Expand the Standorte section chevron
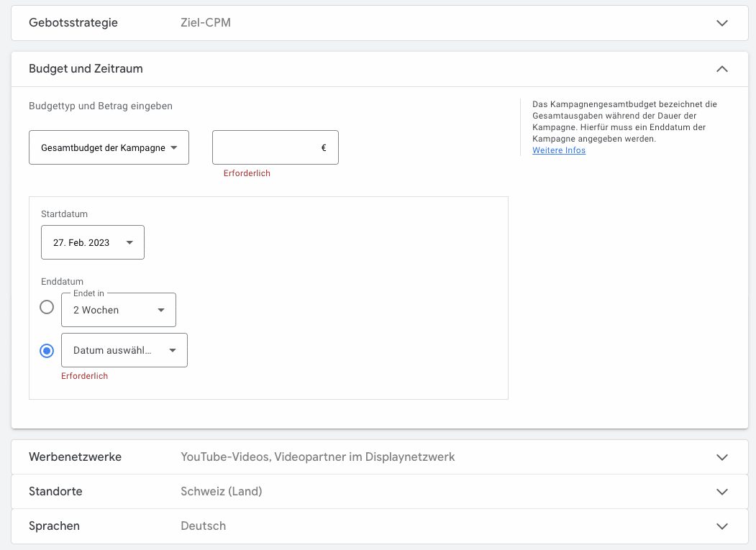This screenshot has width=756, height=550. coord(721,492)
